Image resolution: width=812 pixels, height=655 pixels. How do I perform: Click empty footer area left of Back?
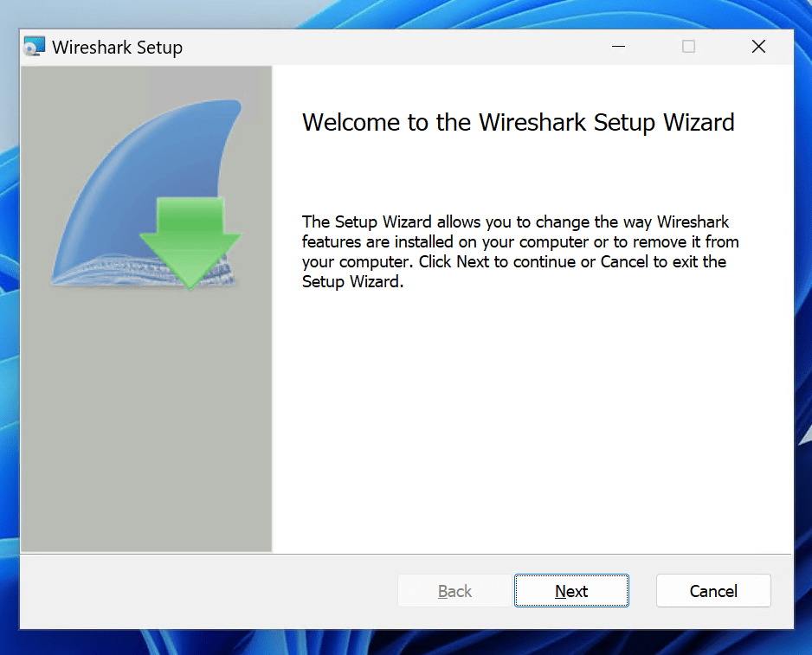coord(208,591)
